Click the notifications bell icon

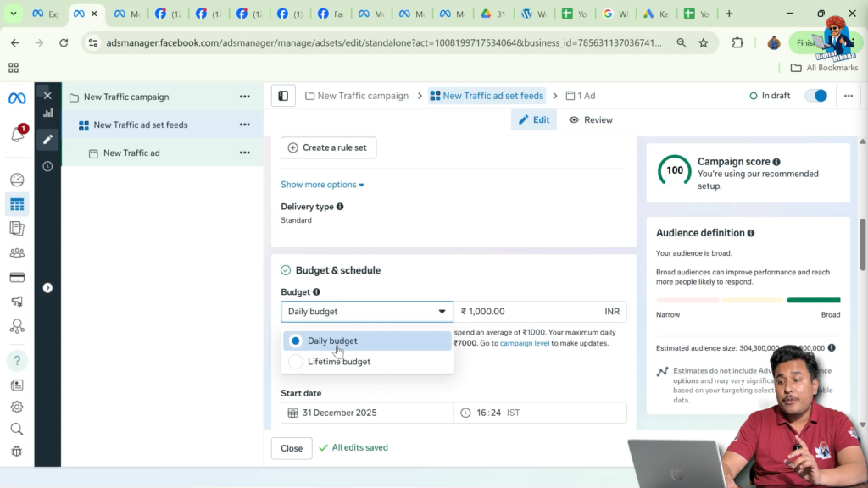point(16,131)
